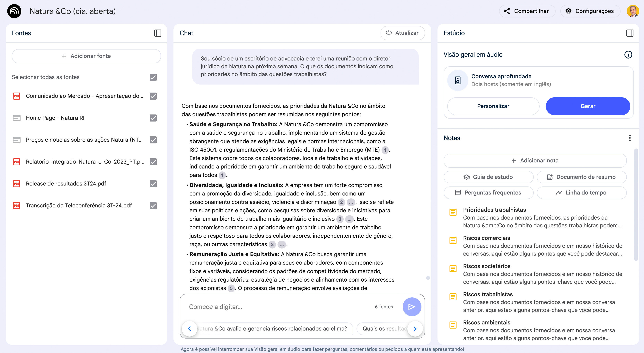Image resolution: width=644 pixels, height=353 pixels.
Task: Toggle Selecionar todas as fontes checkbox
Action: click(x=153, y=77)
